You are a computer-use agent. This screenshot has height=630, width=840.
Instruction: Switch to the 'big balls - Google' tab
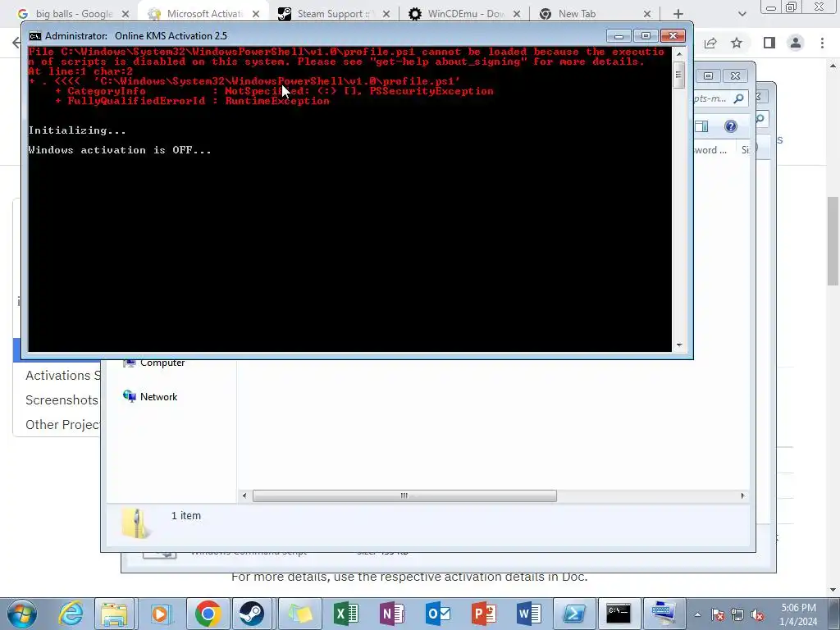pyautogui.click(x=75, y=14)
